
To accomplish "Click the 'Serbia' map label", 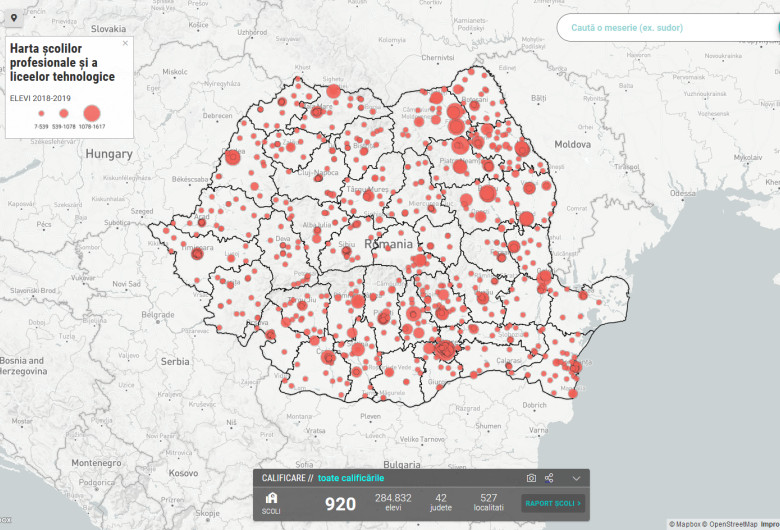I will coord(175,362).
